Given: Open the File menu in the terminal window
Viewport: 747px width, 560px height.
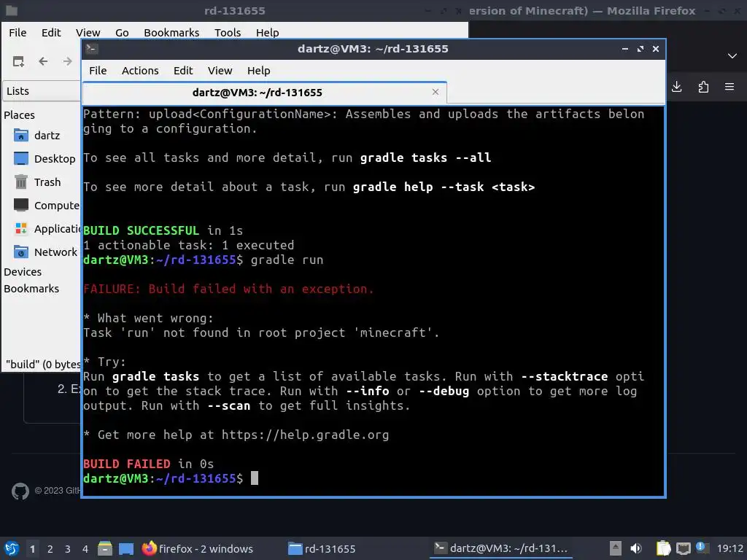Looking at the screenshot, I should coord(98,71).
